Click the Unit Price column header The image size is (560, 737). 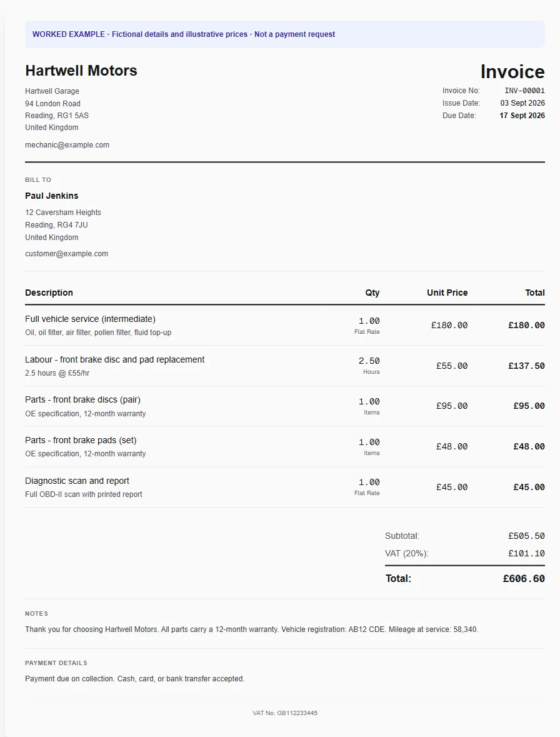[447, 293]
